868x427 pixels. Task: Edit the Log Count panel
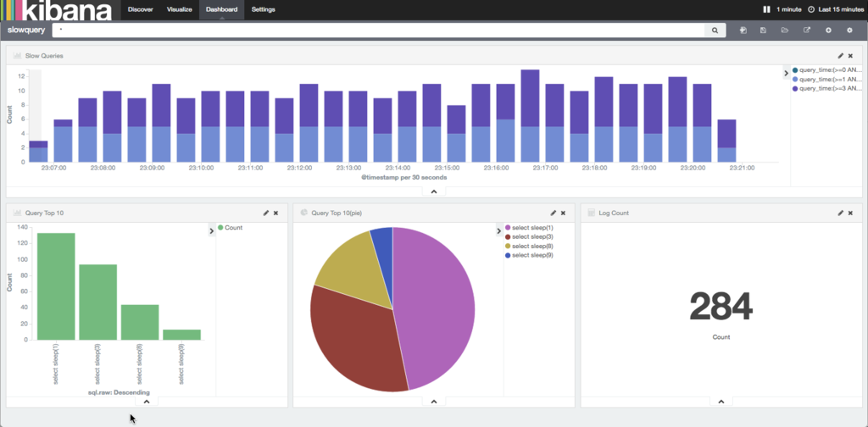[841, 213]
